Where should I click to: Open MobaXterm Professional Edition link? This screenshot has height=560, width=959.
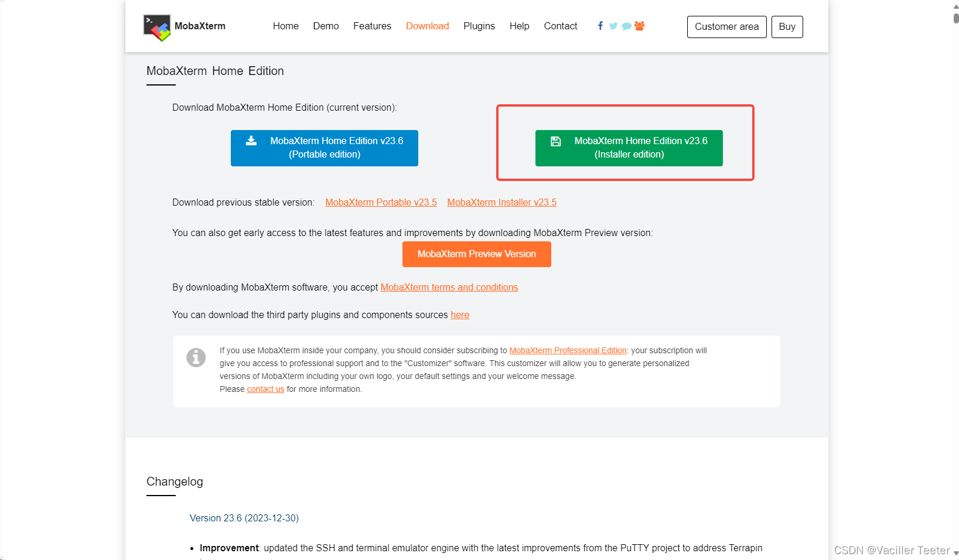[568, 350]
